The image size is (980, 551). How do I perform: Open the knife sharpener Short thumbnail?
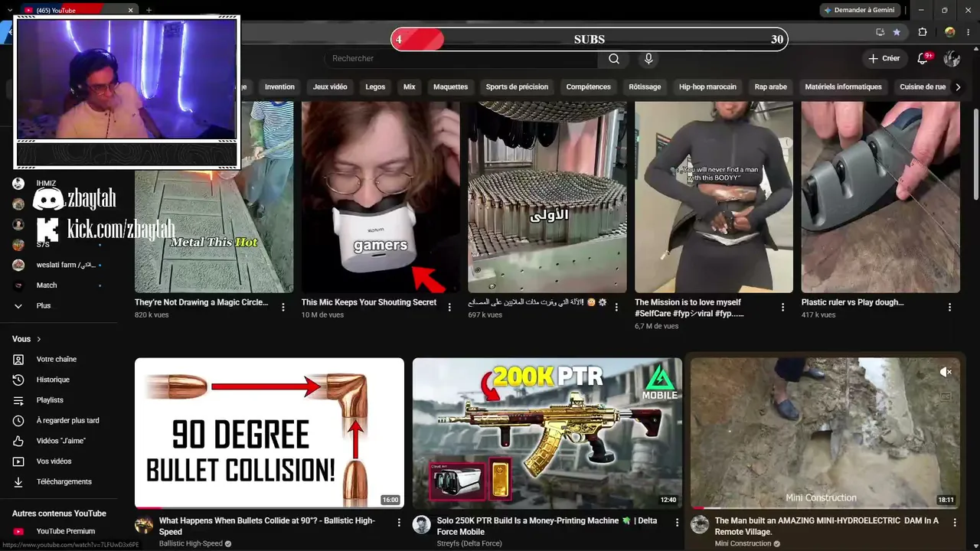coord(880,197)
